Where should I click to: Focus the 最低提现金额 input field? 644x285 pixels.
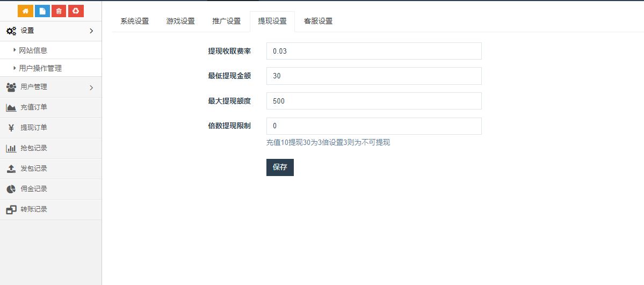374,76
